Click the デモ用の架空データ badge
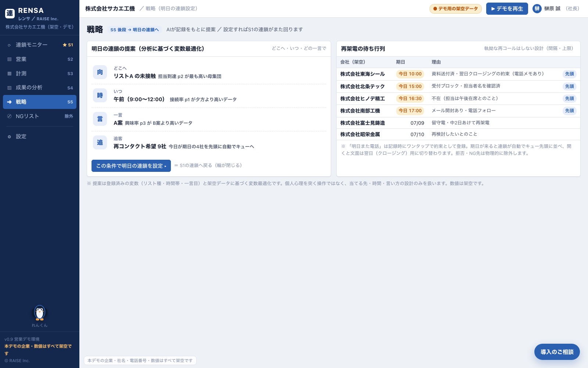The image size is (588, 368). click(x=456, y=9)
